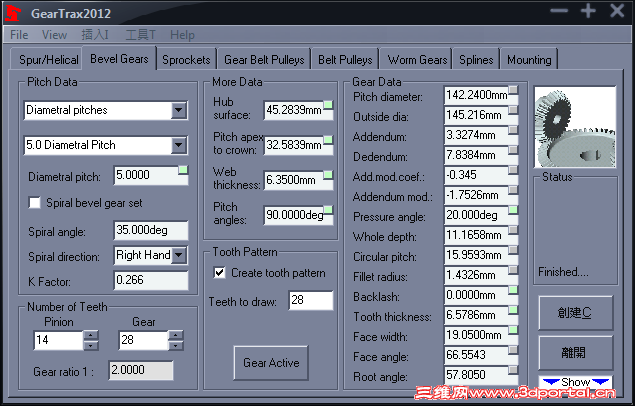Click the Spiral angle input field
Image resolution: width=635 pixels, height=406 pixels.
click(x=151, y=230)
